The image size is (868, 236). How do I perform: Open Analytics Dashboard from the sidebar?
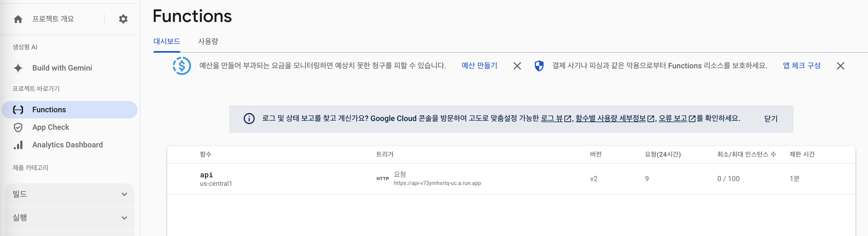point(67,145)
